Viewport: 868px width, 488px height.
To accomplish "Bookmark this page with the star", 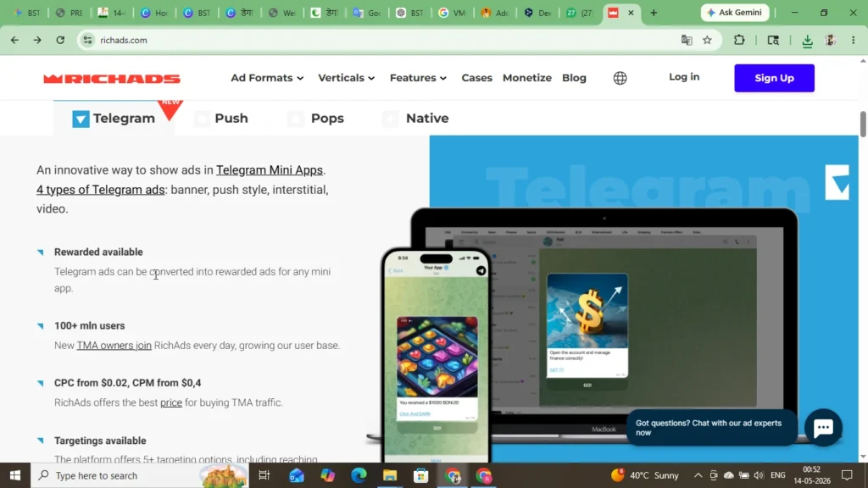I will point(707,40).
